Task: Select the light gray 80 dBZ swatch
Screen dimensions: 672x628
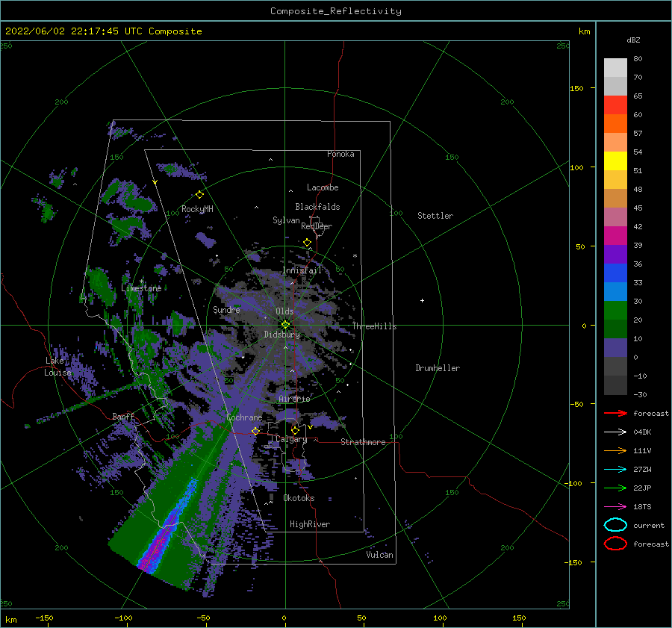Action: click(x=615, y=67)
